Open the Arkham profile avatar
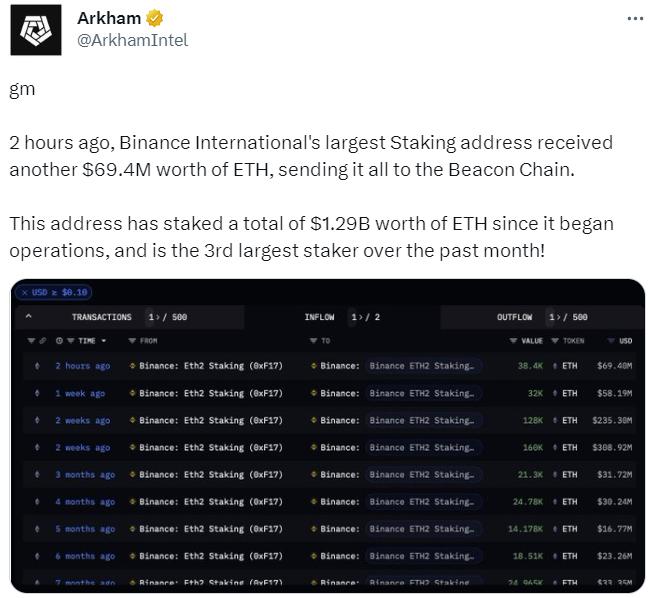 coord(34,30)
